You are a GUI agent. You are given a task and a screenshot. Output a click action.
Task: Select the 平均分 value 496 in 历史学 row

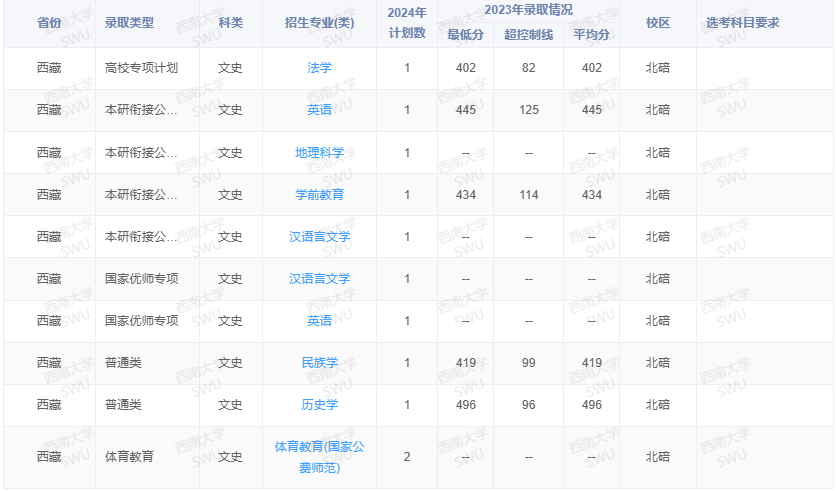click(x=592, y=405)
